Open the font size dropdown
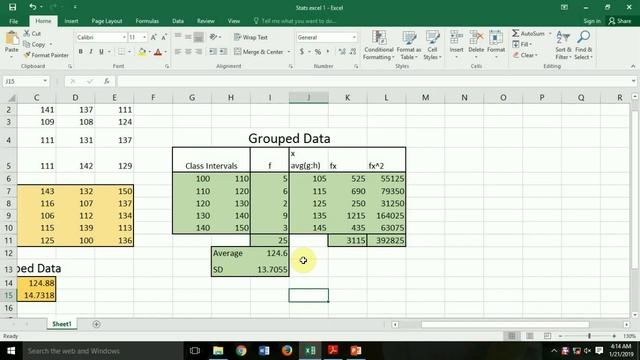 pos(144,37)
